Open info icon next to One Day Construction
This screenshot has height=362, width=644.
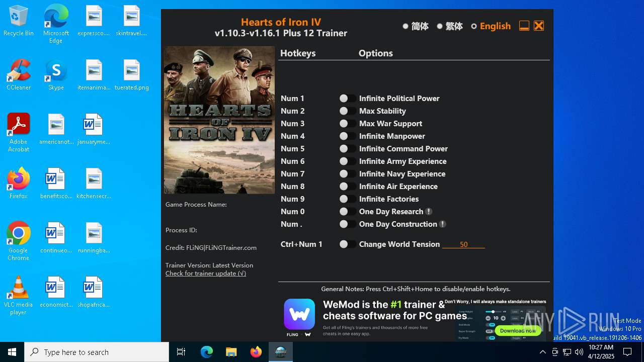[x=443, y=224]
